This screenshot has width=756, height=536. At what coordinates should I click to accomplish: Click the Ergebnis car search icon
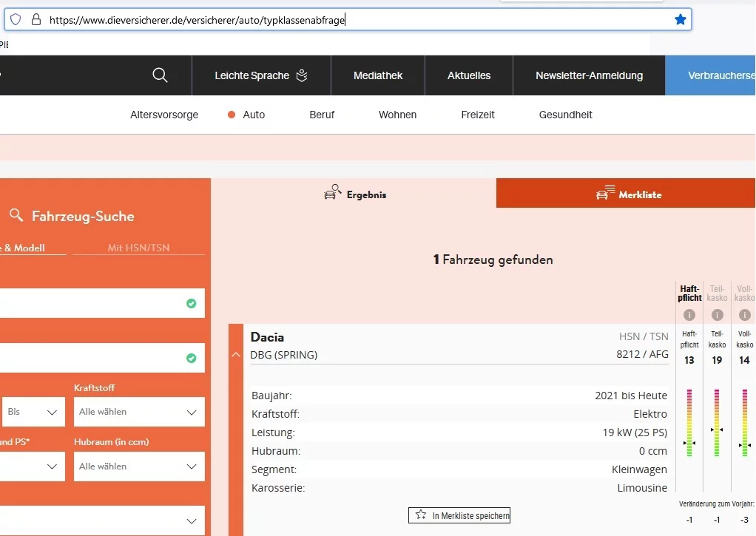pyautogui.click(x=333, y=191)
